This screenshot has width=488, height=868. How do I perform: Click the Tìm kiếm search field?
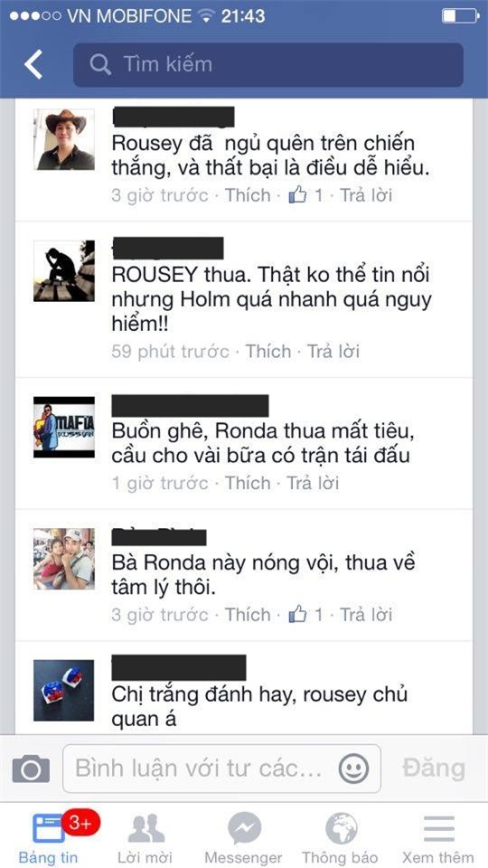(268, 65)
